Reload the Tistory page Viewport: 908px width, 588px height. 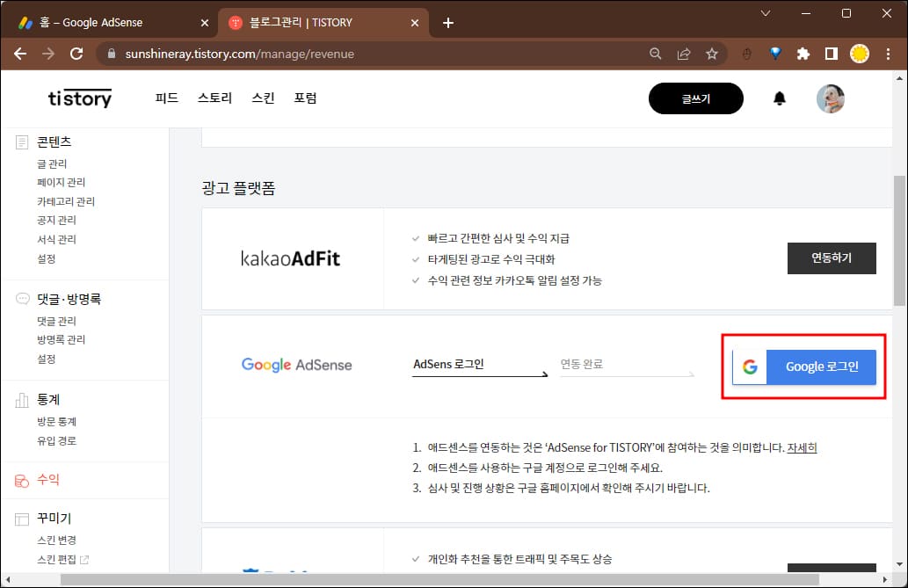point(76,54)
